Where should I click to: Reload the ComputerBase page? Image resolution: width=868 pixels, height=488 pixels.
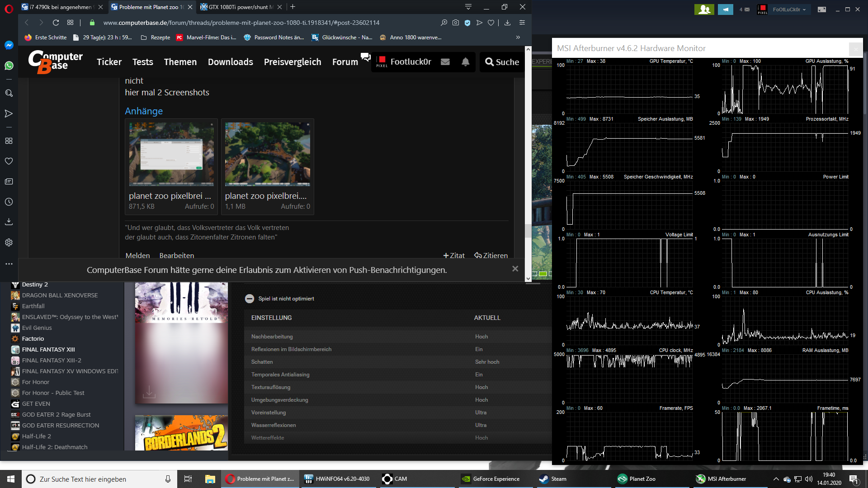[56, 23]
